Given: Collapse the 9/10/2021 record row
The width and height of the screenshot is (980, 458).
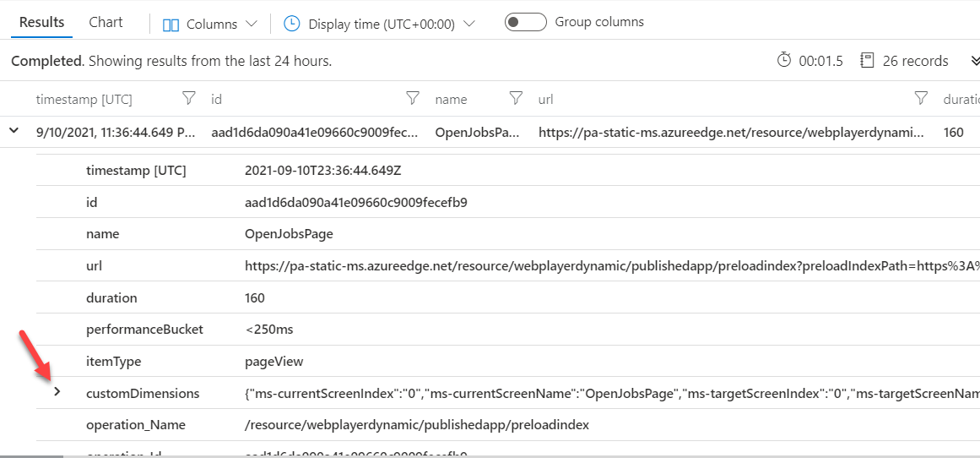Looking at the screenshot, I should [x=14, y=131].
